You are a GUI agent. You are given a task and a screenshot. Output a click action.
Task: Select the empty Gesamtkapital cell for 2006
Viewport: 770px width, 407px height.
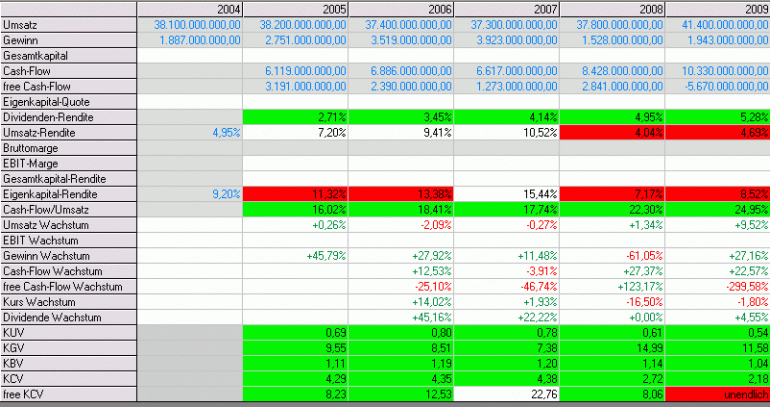(401, 55)
